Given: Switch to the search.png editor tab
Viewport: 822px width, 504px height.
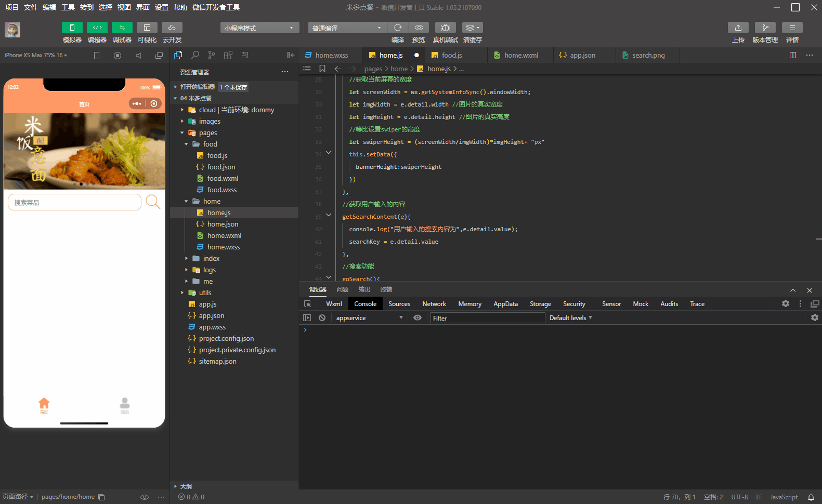Looking at the screenshot, I should click(648, 55).
